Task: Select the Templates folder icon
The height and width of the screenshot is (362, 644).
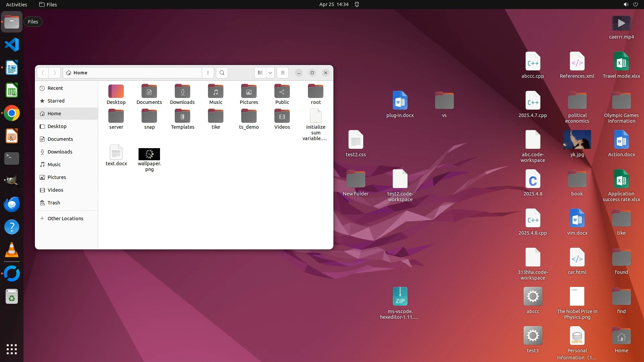Action: coord(182,116)
